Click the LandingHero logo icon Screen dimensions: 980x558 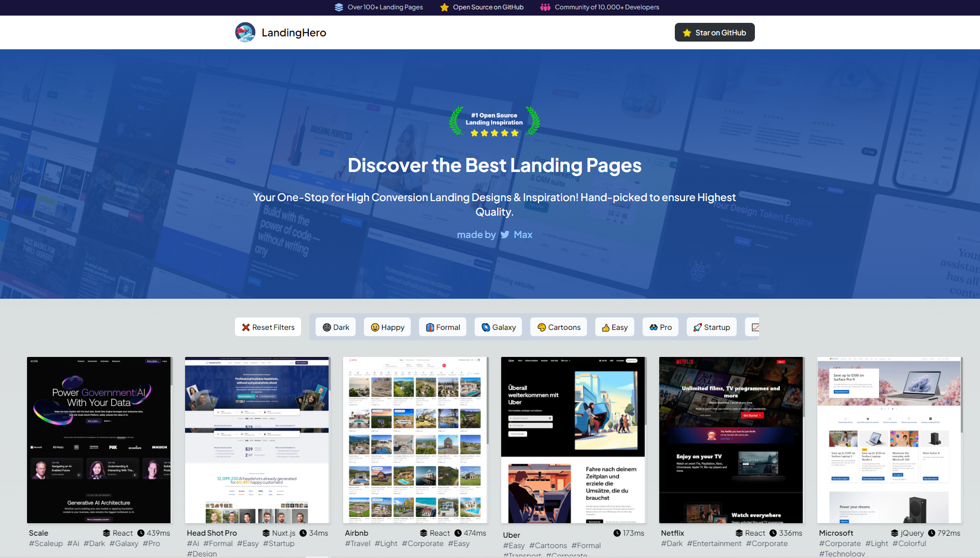(245, 32)
